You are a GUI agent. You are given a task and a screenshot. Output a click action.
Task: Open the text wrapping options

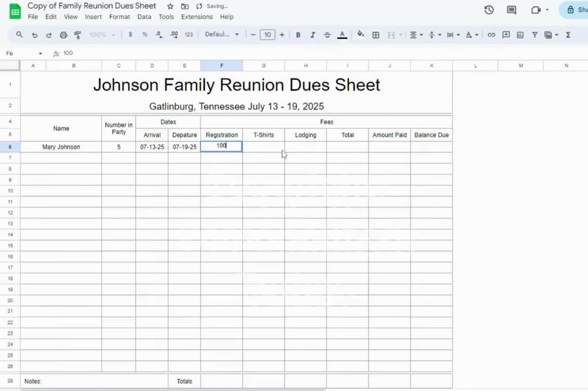(x=452, y=34)
